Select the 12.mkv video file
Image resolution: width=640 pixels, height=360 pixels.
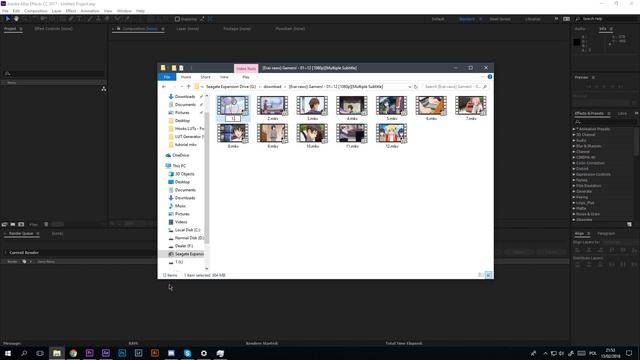(391, 136)
